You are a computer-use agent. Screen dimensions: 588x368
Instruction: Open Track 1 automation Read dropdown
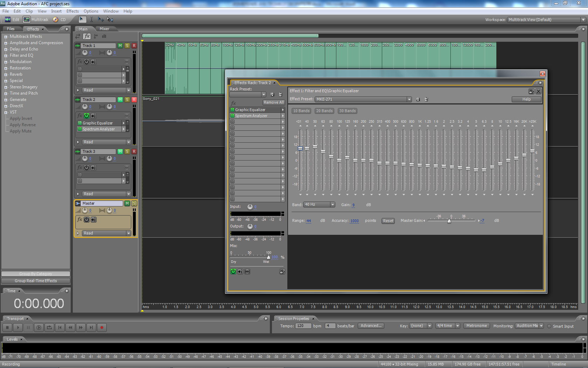pyautogui.click(x=128, y=90)
